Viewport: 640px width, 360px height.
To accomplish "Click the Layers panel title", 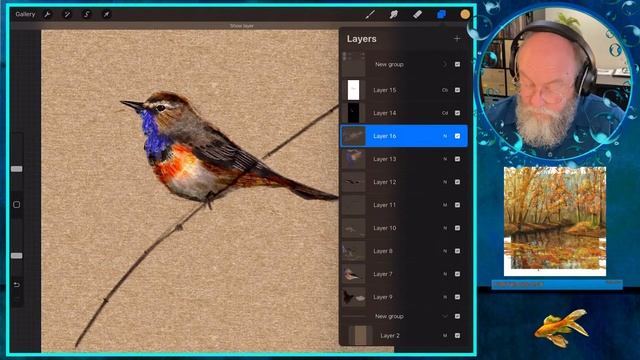I will [x=362, y=39].
